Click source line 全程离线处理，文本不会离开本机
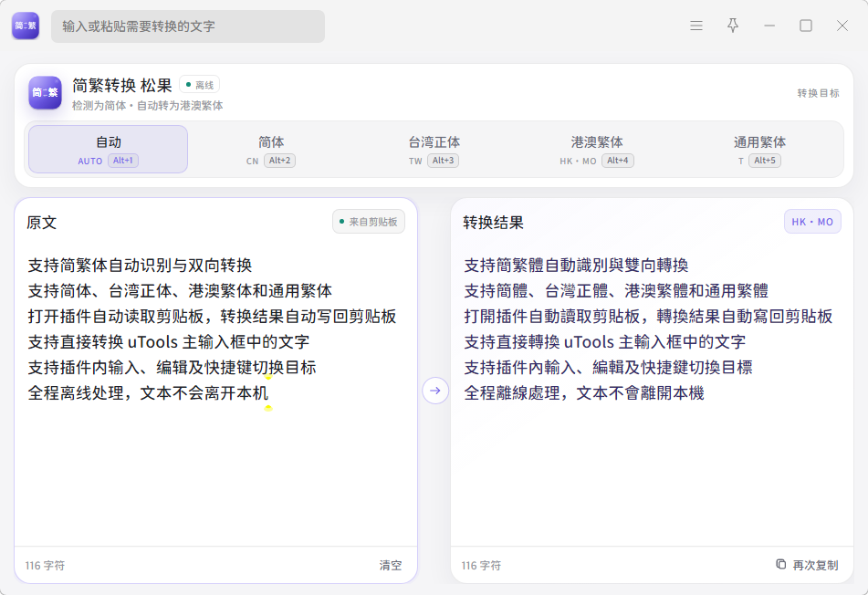 click(148, 393)
